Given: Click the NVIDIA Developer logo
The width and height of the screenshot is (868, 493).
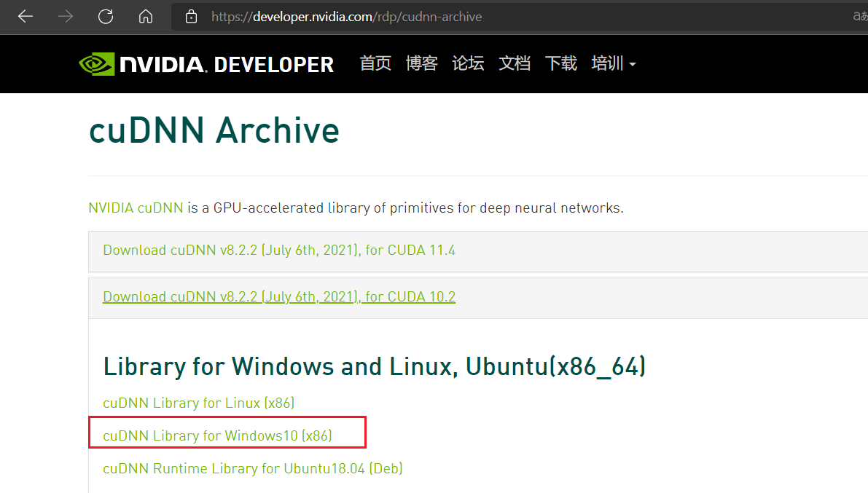Looking at the screenshot, I should (x=206, y=64).
